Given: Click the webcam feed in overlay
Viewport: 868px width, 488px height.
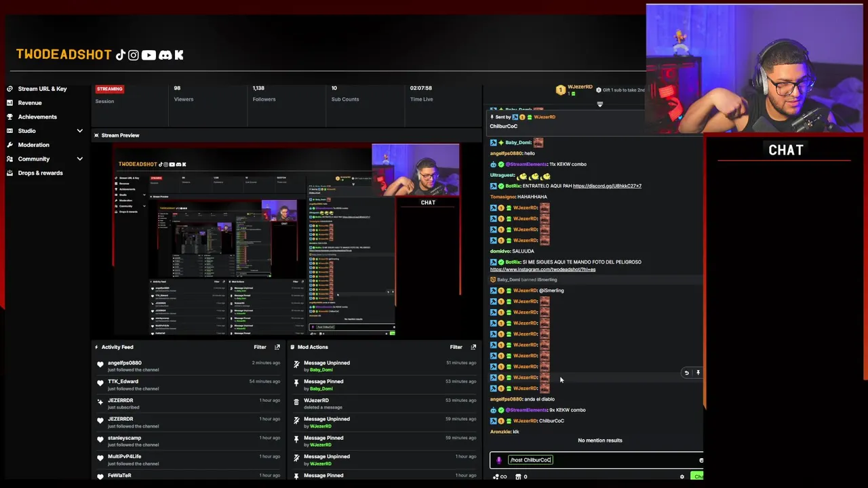Looking at the screenshot, I should 755,70.
